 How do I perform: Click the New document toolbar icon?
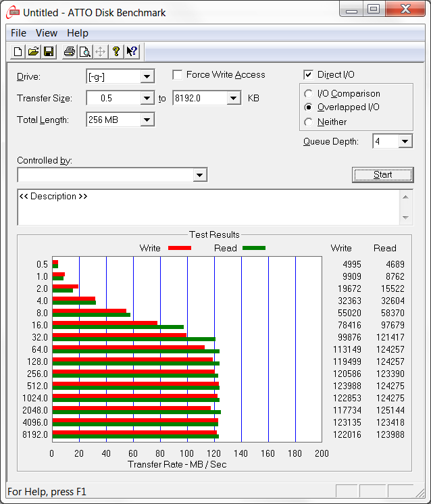point(18,52)
